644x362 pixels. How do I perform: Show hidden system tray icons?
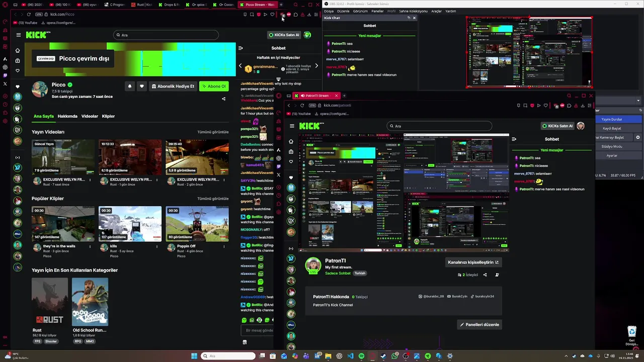point(566,356)
